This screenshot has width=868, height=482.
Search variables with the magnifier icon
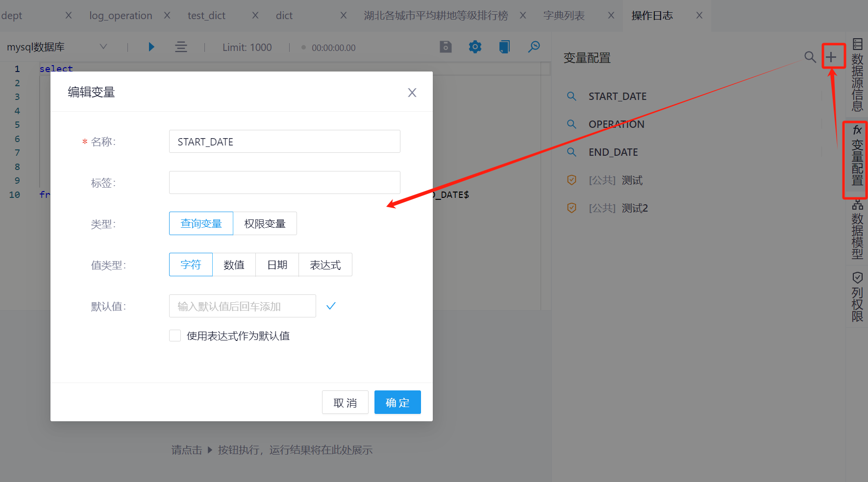pyautogui.click(x=810, y=57)
